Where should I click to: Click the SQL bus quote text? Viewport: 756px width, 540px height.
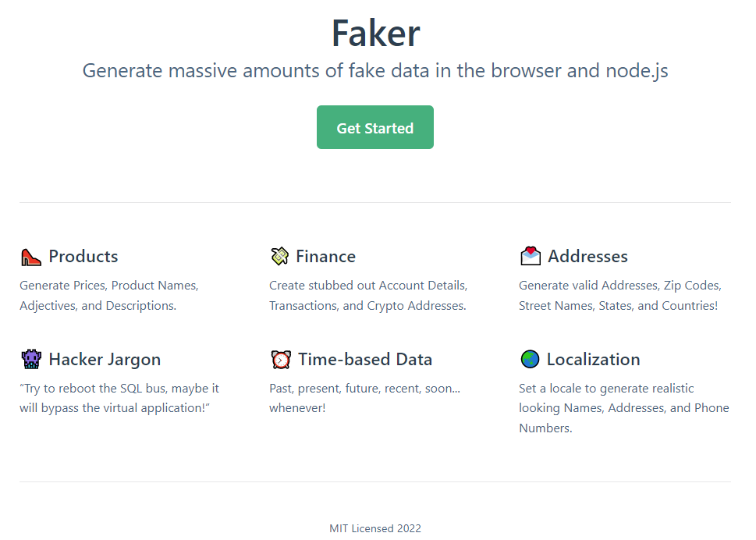119,398
